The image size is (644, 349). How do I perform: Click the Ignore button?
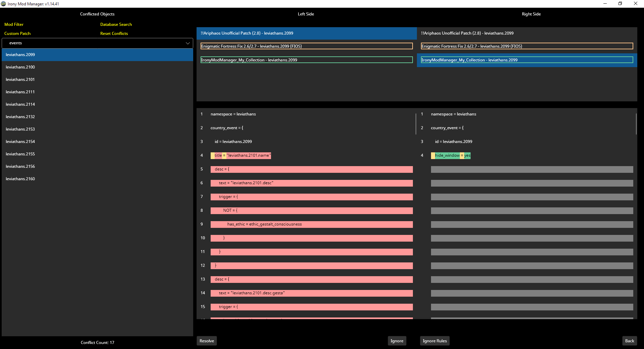click(397, 341)
